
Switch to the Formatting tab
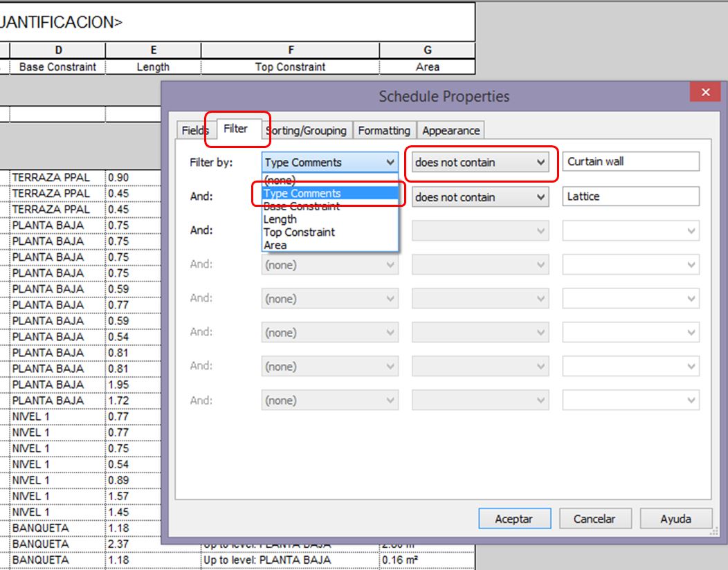click(x=384, y=131)
